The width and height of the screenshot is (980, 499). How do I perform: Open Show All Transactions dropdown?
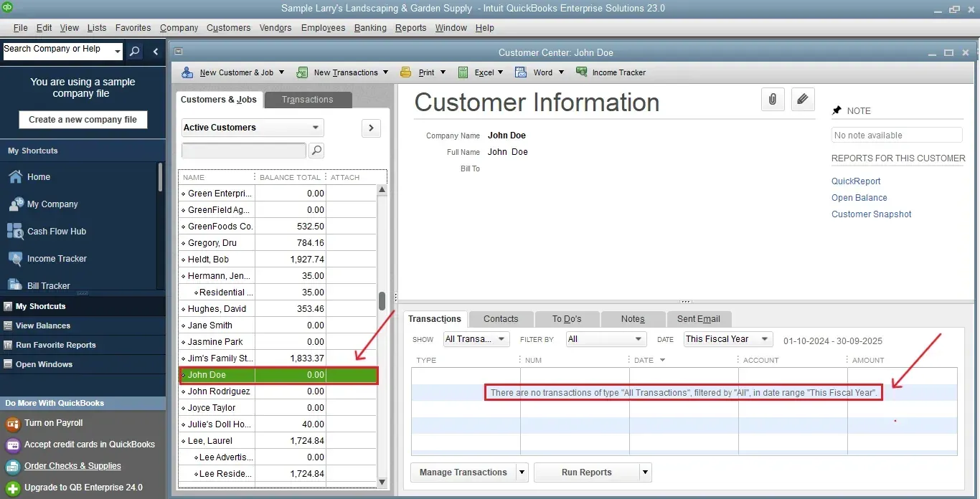pos(476,339)
